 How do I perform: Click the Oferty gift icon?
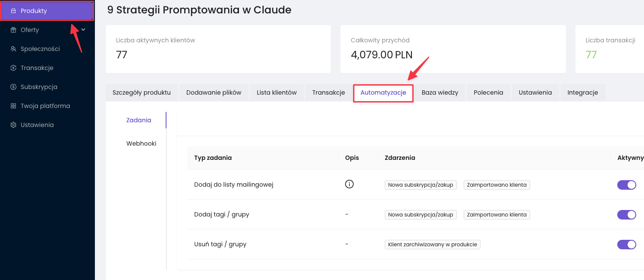13,30
